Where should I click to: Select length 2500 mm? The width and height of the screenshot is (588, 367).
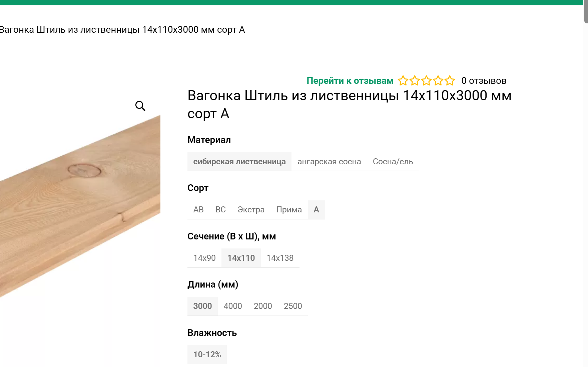pyautogui.click(x=292, y=306)
